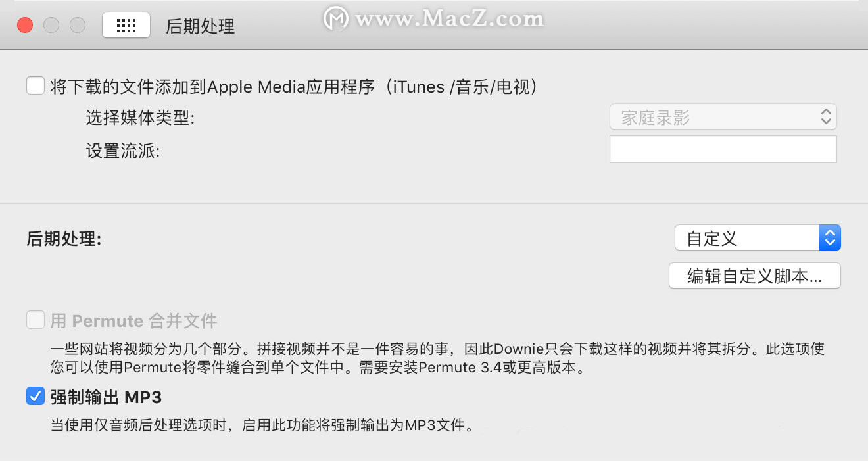The height and width of the screenshot is (461, 868).
Task: Toggle the 用 Permute 合并文件 checkbox
Action: [x=36, y=320]
